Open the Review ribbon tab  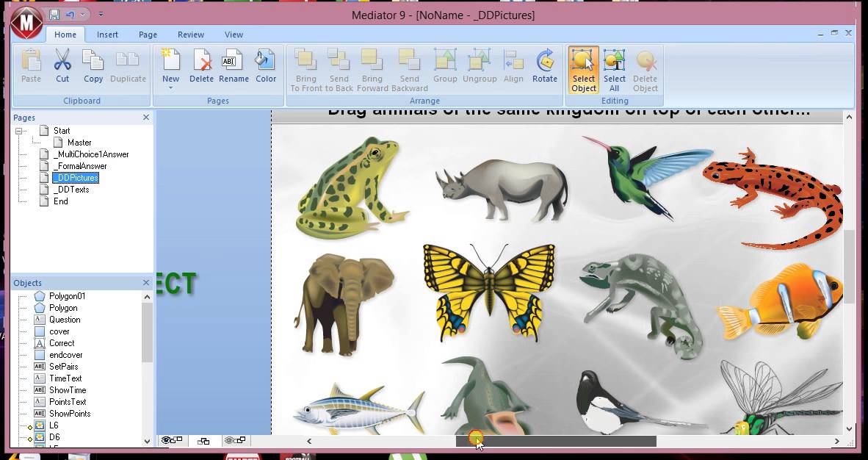click(191, 35)
